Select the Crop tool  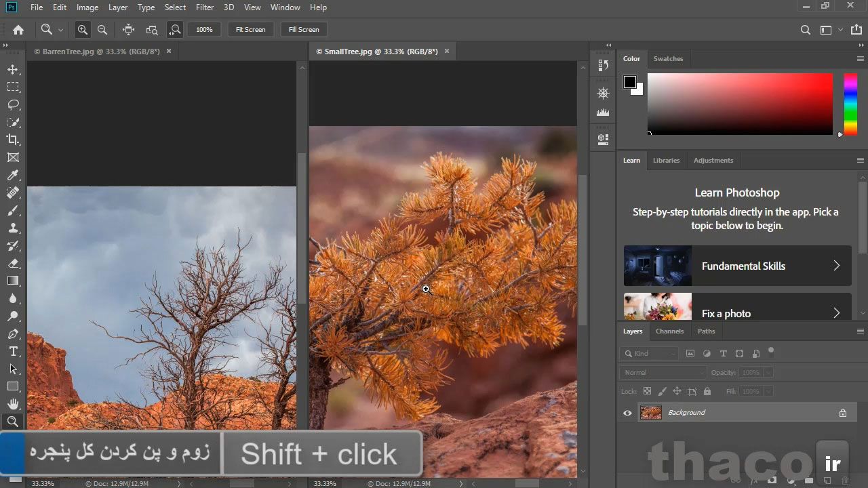(13, 140)
